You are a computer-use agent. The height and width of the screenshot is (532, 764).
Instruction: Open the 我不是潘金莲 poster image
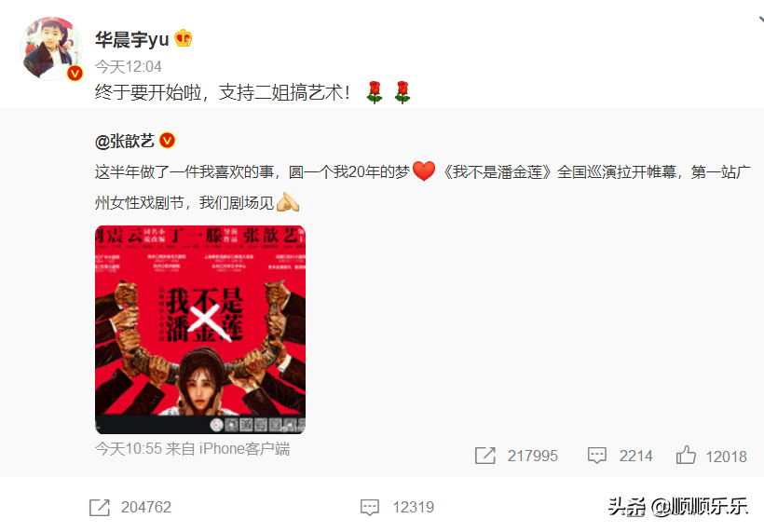200,329
